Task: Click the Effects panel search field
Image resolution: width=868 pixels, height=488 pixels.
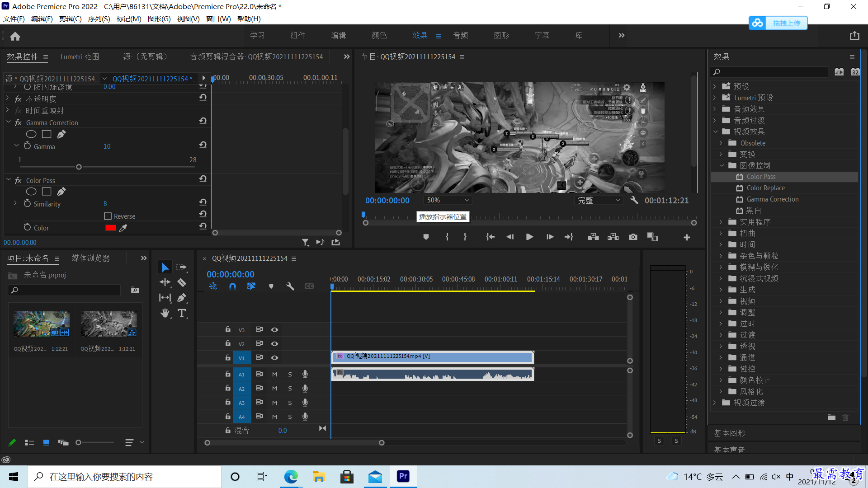Action: click(x=769, y=72)
